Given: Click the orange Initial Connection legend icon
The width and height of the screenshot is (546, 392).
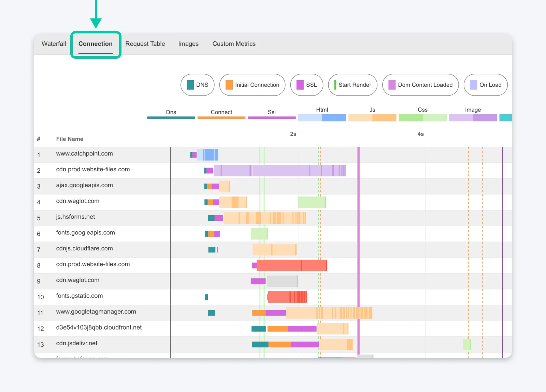Looking at the screenshot, I should pyautogui.click(x=228, y=85).
